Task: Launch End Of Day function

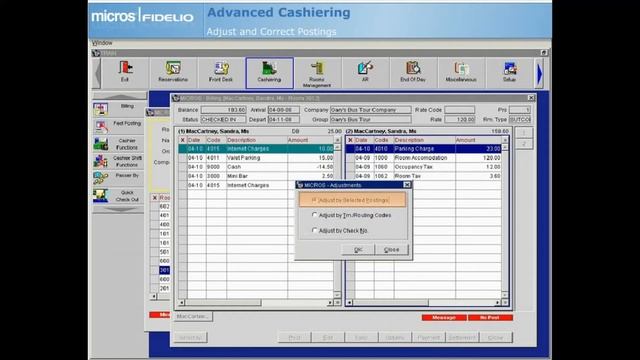Action: click(x=413, y=72)
